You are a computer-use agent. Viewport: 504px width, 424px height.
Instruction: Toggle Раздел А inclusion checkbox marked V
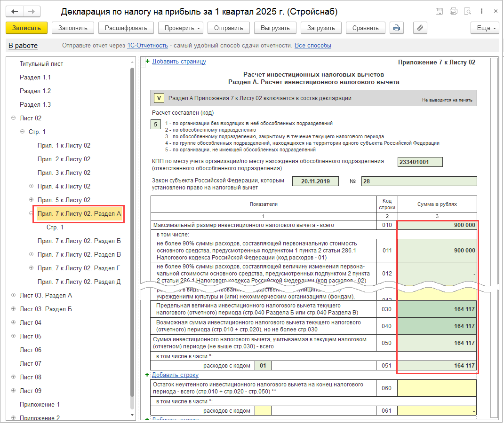(x=159, y=98)
